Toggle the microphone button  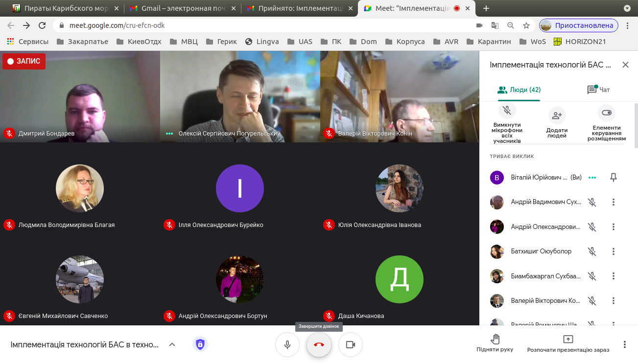coord(287,345)
